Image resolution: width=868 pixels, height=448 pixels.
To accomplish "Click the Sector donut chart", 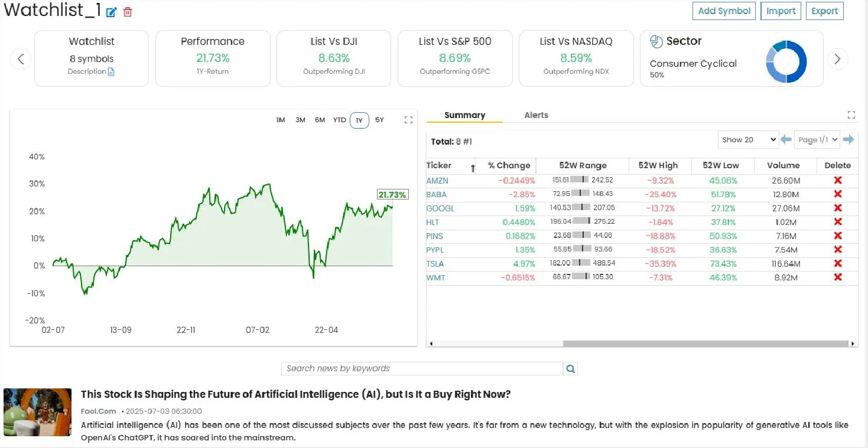I will click(786, 61).
